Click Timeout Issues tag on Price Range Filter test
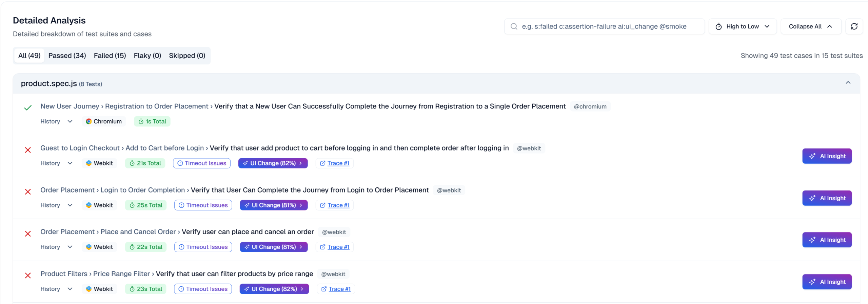 coord(203,289)
